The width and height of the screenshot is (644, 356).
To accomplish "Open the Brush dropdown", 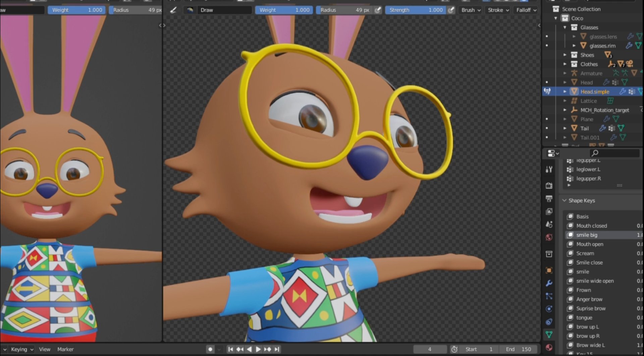I will [471, 10].
